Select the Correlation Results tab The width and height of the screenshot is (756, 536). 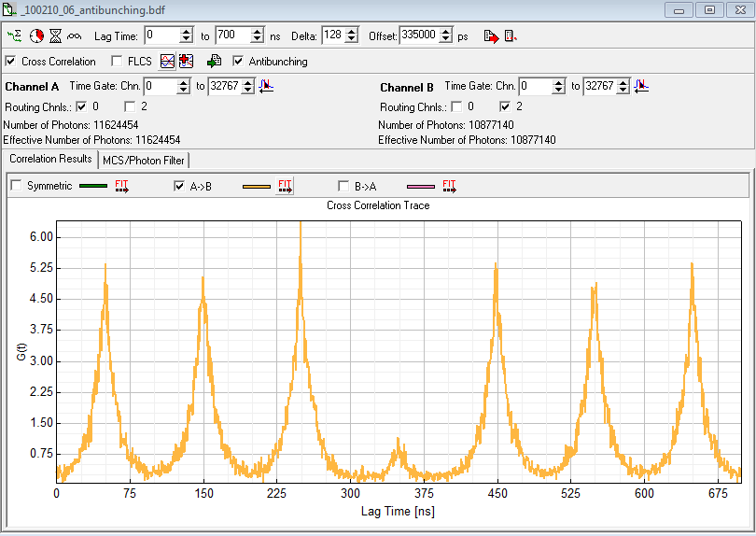(50, 160)
